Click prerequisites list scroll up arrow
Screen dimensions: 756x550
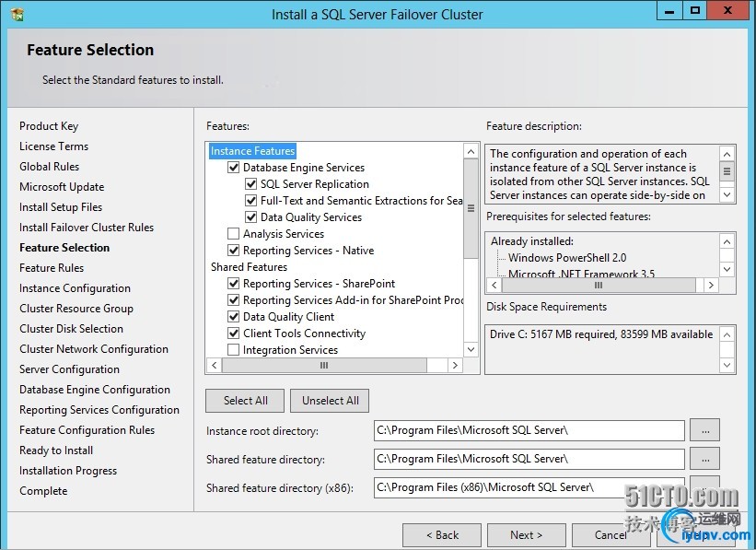click(x=727, y=241)
